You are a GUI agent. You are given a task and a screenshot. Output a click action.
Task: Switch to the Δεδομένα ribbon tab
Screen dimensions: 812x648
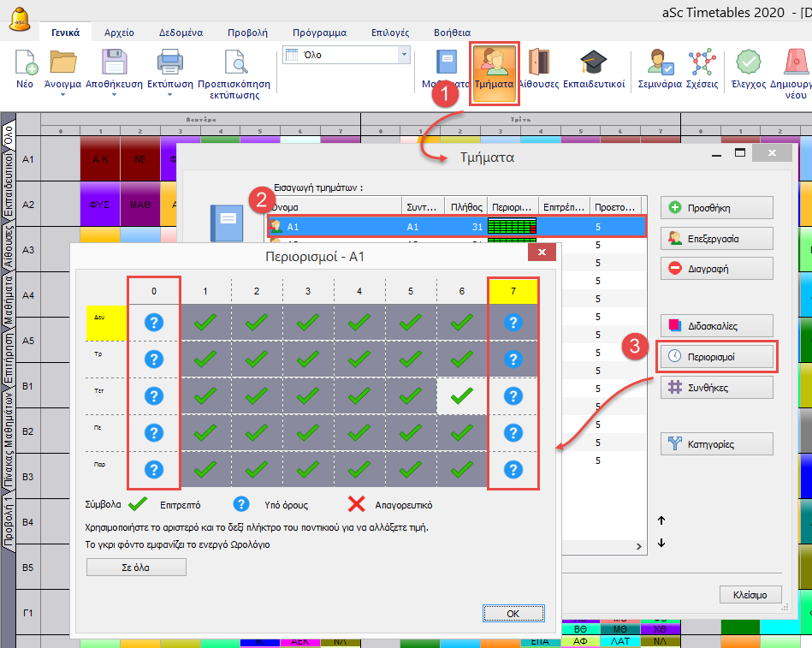177,33
